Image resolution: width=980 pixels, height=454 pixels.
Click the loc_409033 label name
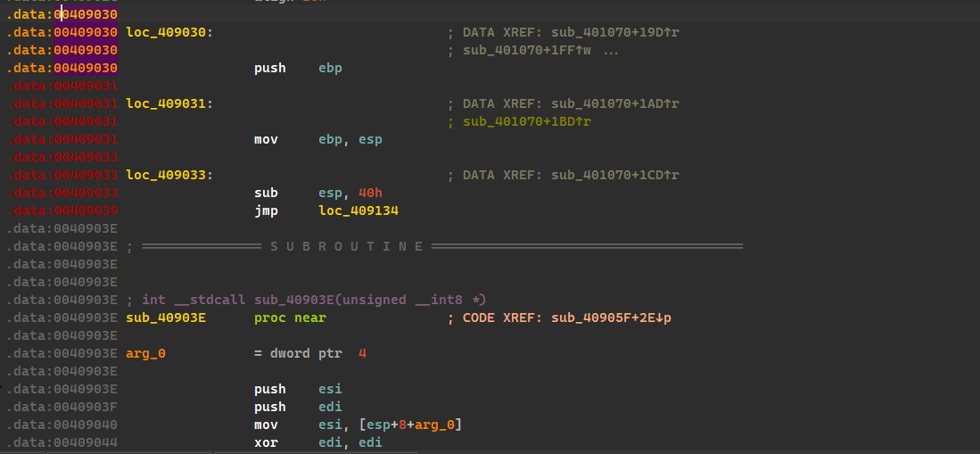pyautogui.click(x=166, y=175)
